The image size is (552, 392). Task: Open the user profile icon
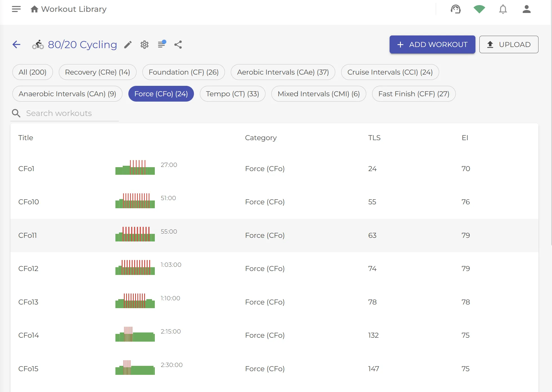(x=526, y=9)
